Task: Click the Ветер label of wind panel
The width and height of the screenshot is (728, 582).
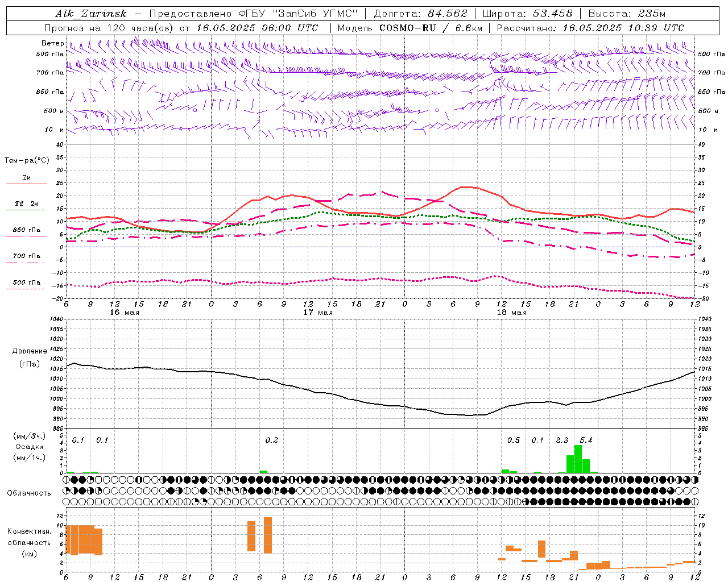Action: pyautogui.click(x=52, y=43)
